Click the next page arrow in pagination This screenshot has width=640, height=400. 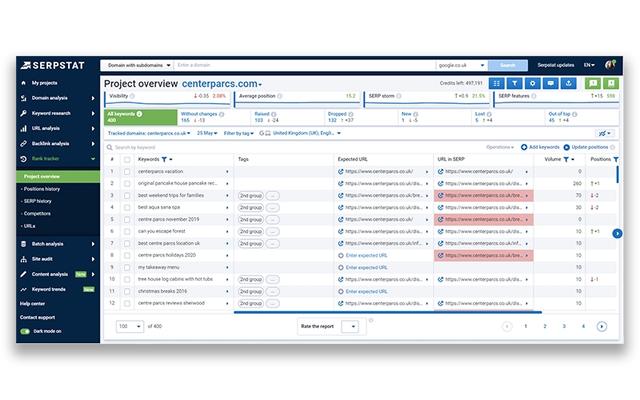coord(602,326)
